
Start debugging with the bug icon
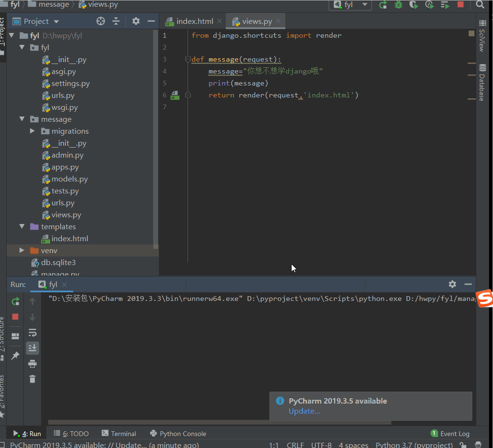click(x=399, y=5)
